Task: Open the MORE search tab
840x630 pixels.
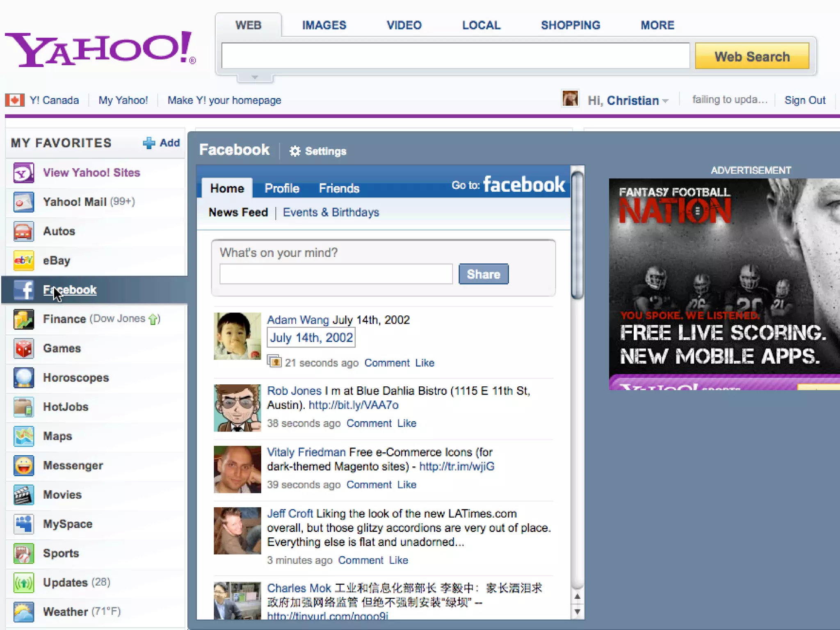Action: pos(657,25)
